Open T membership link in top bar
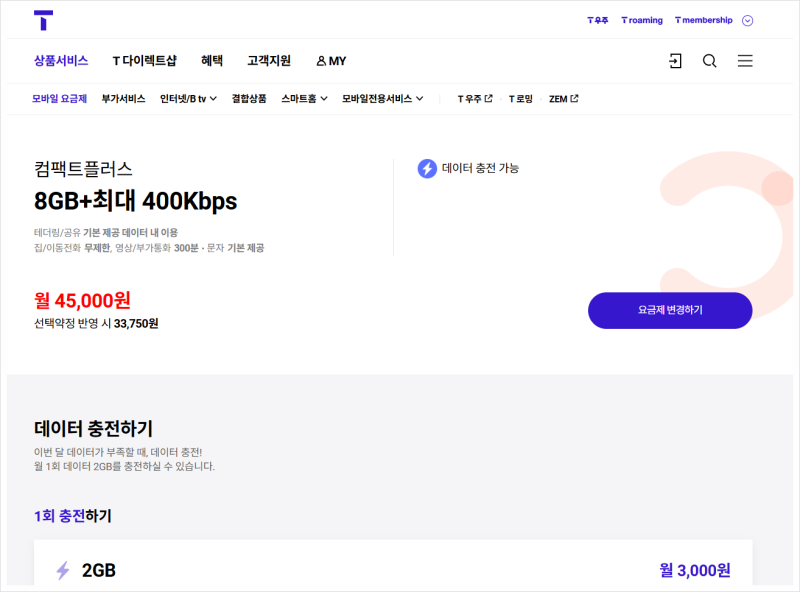800x592 pixels. coord(704,20)
